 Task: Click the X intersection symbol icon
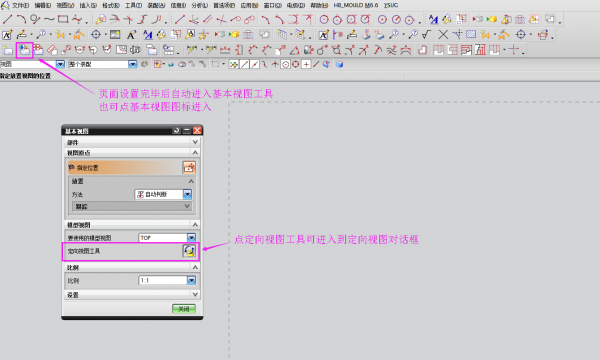[443, 35]
